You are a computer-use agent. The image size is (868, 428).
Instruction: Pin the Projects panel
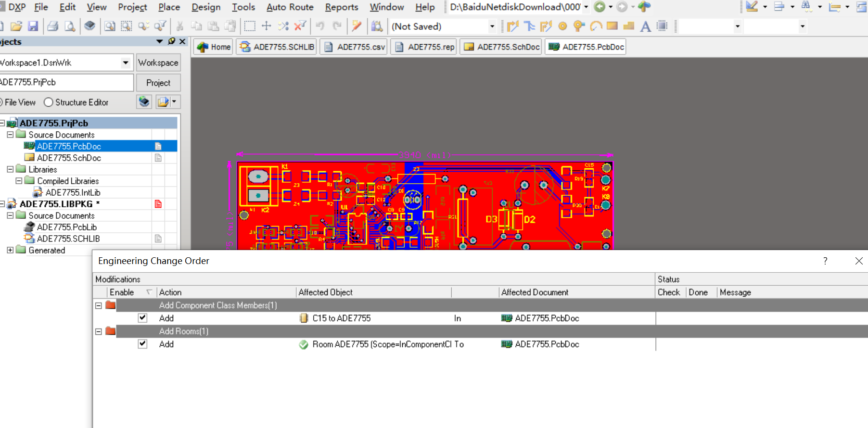click(172, 41)
